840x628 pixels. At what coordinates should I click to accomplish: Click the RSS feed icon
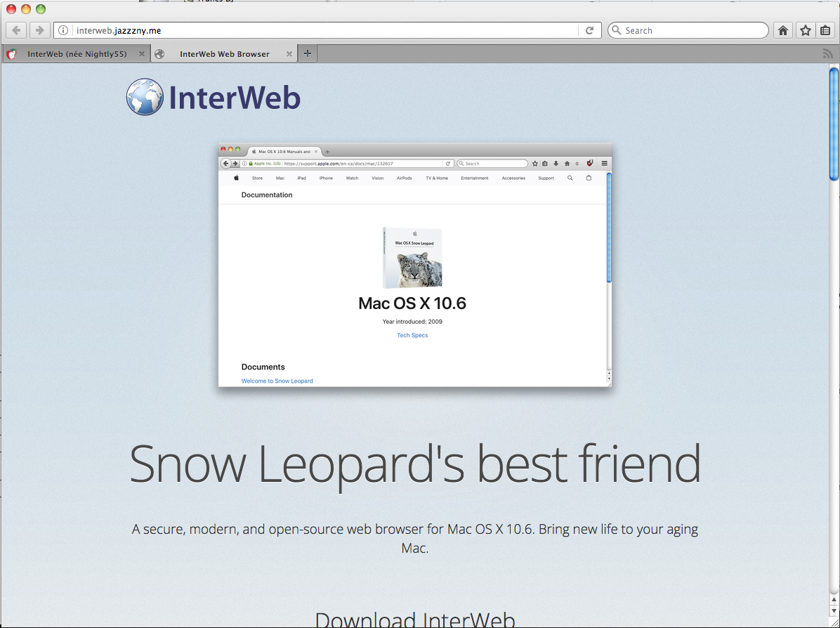tap(827, 53)
